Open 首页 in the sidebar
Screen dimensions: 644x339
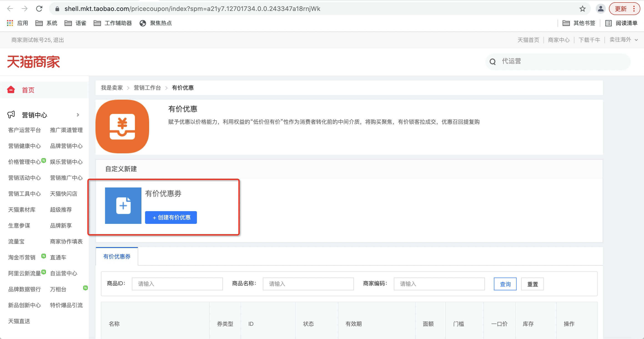[x=28, y=90]
